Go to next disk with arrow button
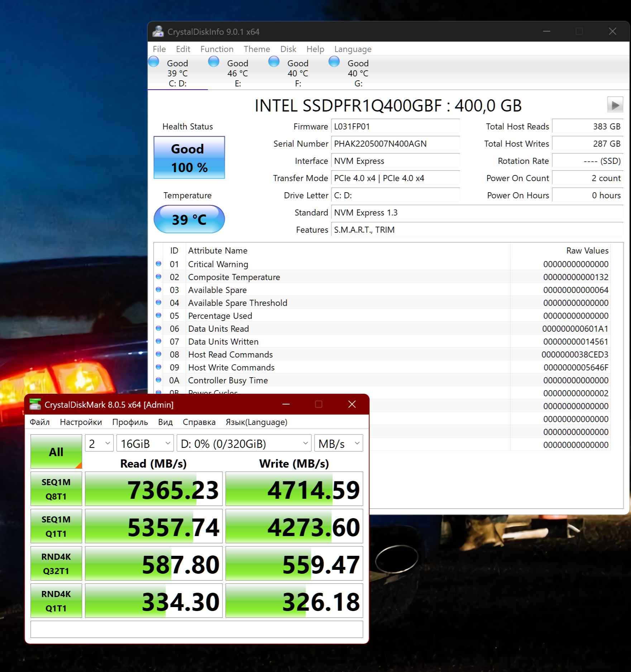 615,105
